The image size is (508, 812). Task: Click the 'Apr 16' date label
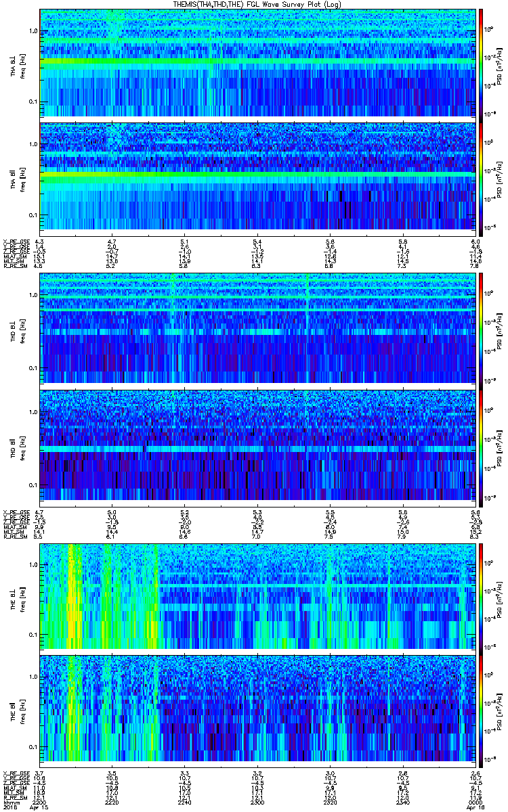(474, 807)
